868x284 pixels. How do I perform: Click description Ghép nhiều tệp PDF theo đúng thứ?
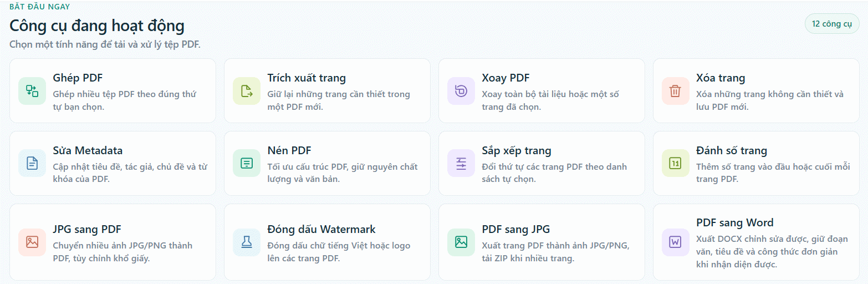[125, 94]
